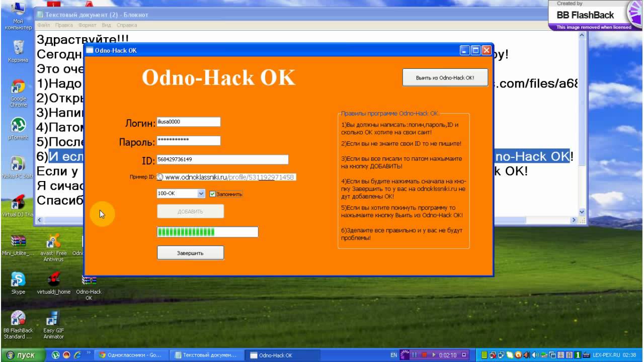Viewport: 644px width, 362px height.
Task: Click the µTorrent quick launch icon in the taskbar
Action: (x=56, y=355)
